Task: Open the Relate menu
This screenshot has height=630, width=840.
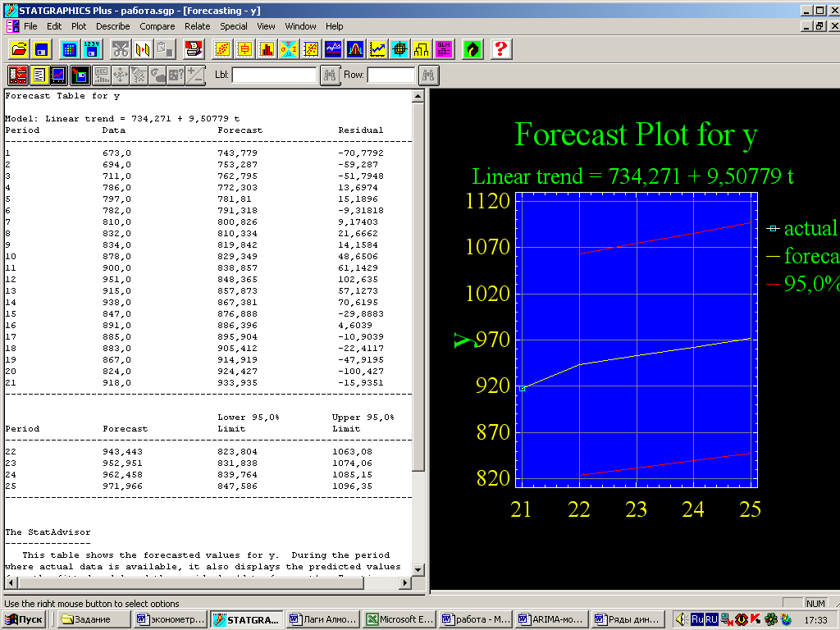Action: (198, 26)
